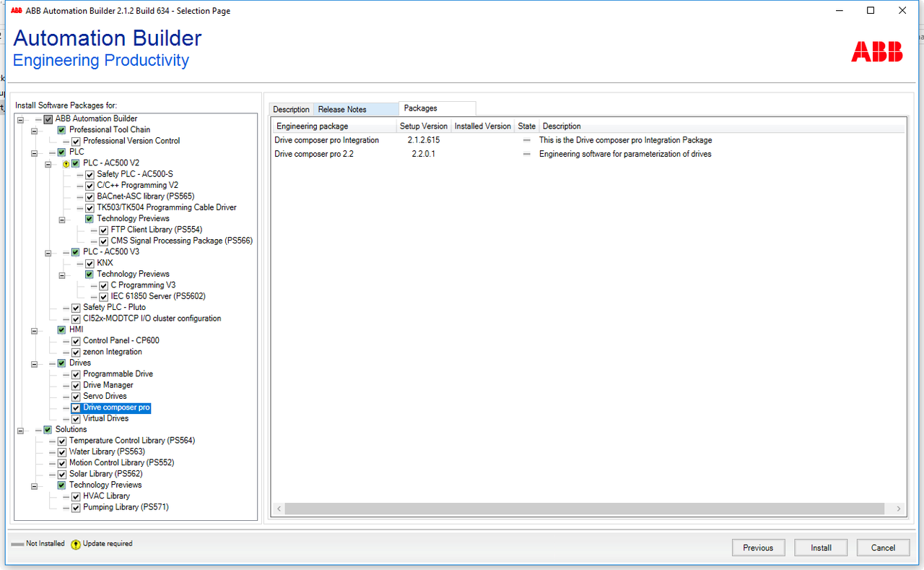Viewport: 924px width, 570px height.
Task: Toggle IEC 61850 Server (PS5602) checkbox
Action: point(104,296)
